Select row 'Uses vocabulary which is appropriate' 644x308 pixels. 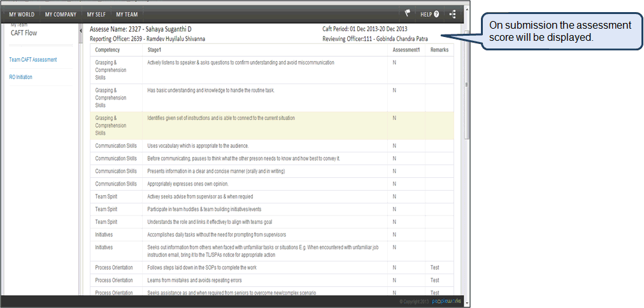(x=272, y=146)
